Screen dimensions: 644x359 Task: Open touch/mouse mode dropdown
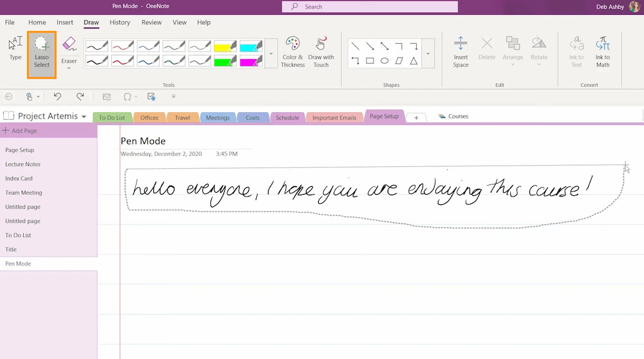coord(38,97)
